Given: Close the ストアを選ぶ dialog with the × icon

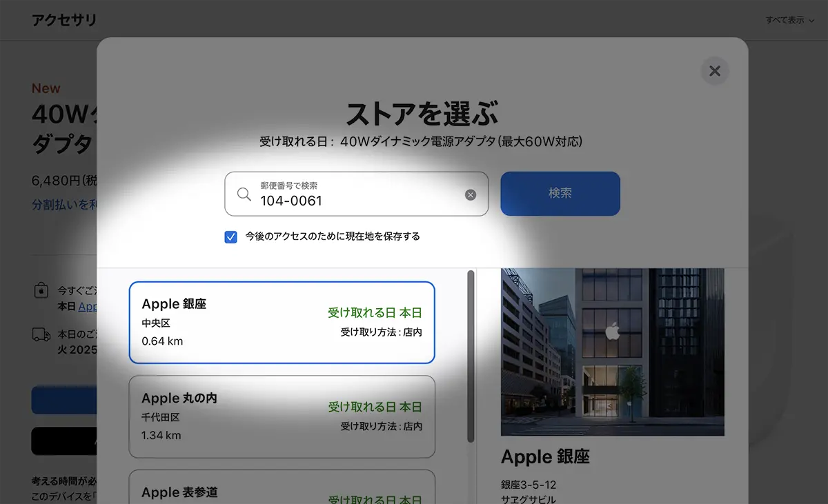Looking at the screenshot, I should coord(714,70).
